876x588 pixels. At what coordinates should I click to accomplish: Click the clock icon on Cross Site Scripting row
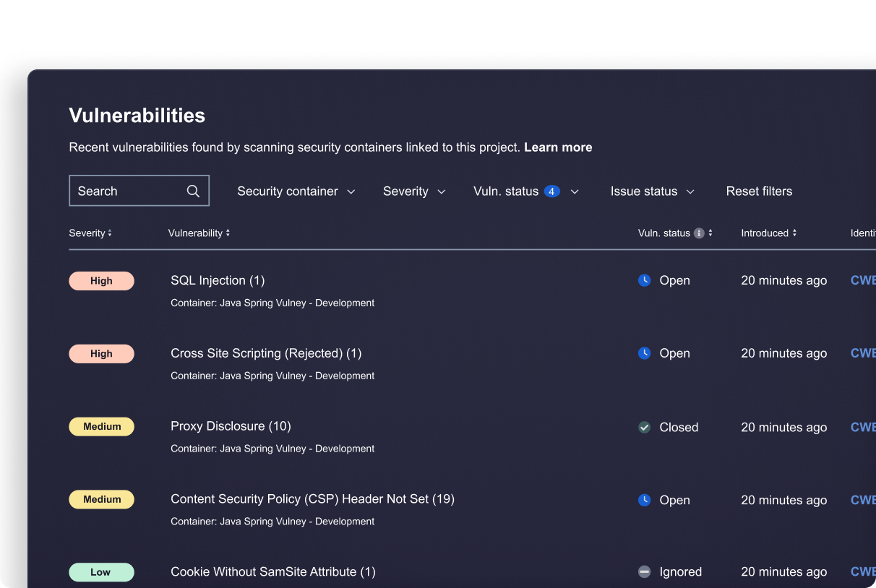(643, 353)
